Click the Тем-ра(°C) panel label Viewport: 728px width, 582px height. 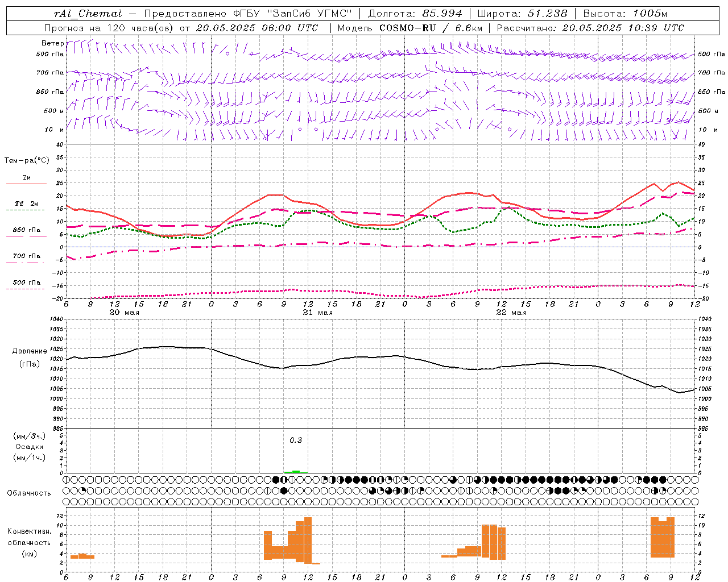click(27, 161)
